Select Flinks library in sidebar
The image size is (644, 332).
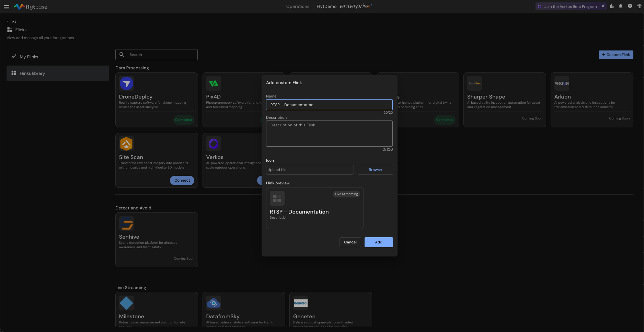pyautogui.click(x=58, y=73)
